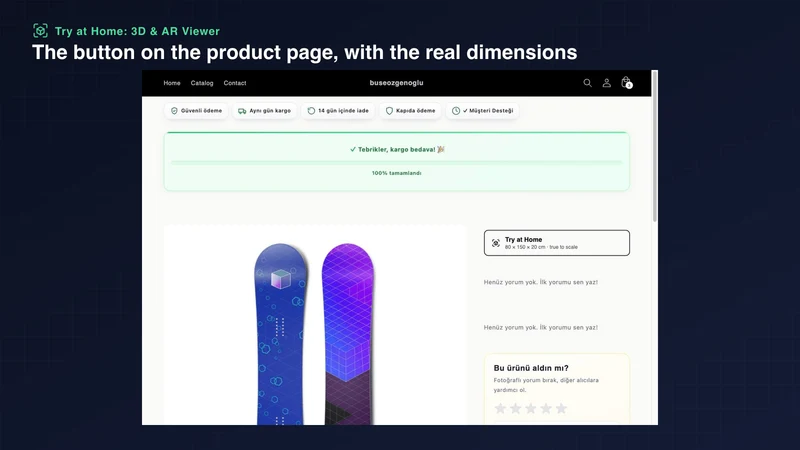The height and width of the screenshot is (450, 800).
Task: Click the buseozgenoglu store name
Action: [396, 83]
